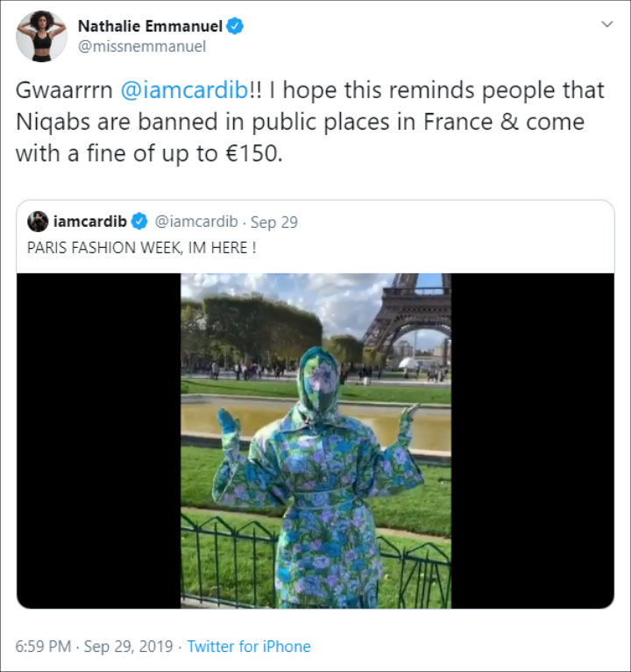Open Nathalie Emmanuel's profile picture

(41, 37)
